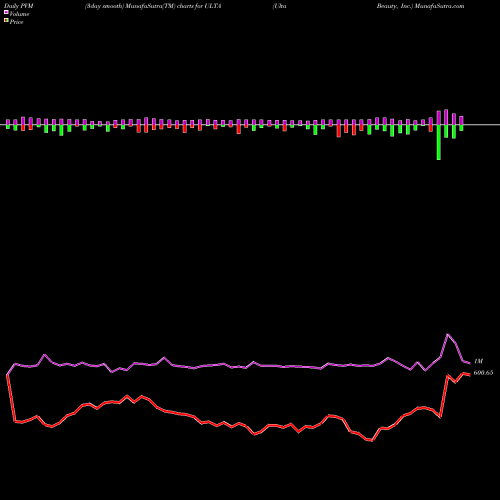Click the 'Volume' legend label
500x500 pixels.
[x=19, y=14]
